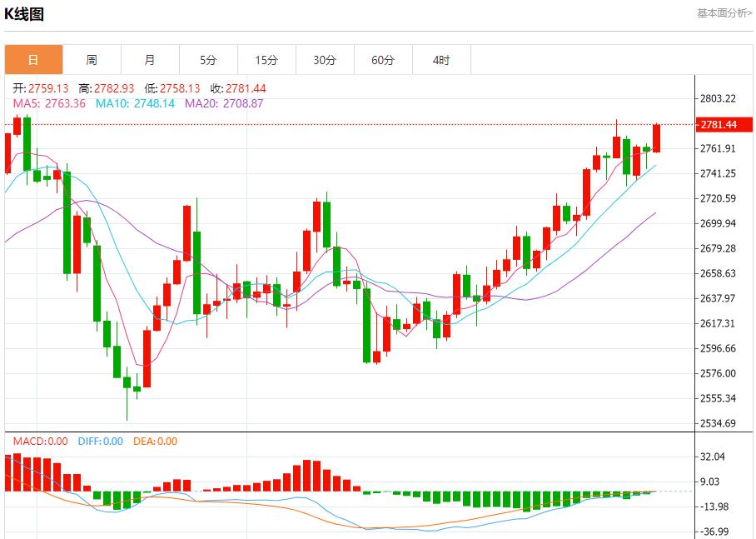Viewport: 756px width, 539px height.
Task: Open the 4时 interval tab
Action: point(441,60)
